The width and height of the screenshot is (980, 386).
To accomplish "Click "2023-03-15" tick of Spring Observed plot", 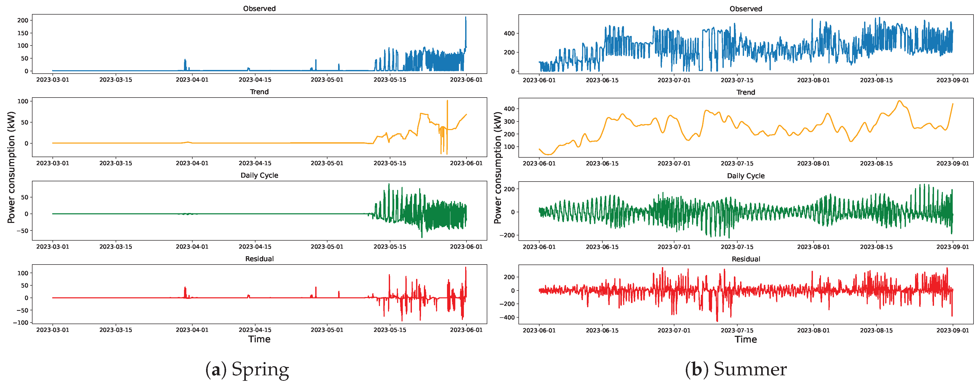I will [x=116, y=80].
